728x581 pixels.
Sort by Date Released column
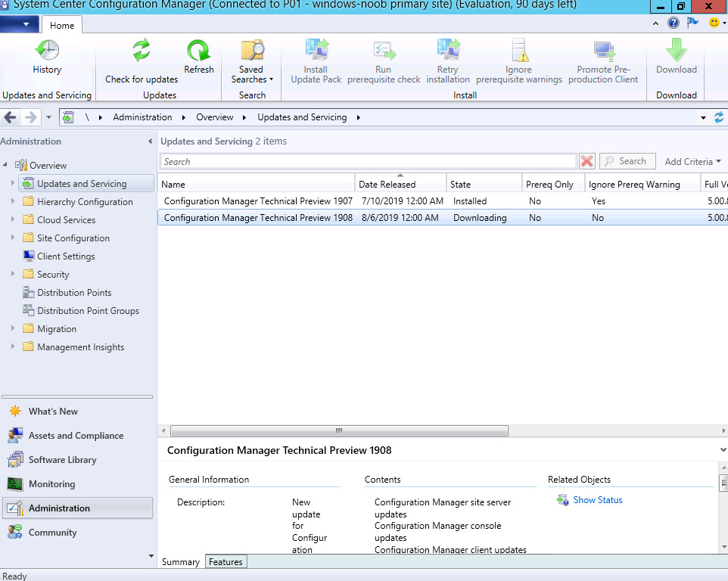pyautogui.click(x=400, y=185)
